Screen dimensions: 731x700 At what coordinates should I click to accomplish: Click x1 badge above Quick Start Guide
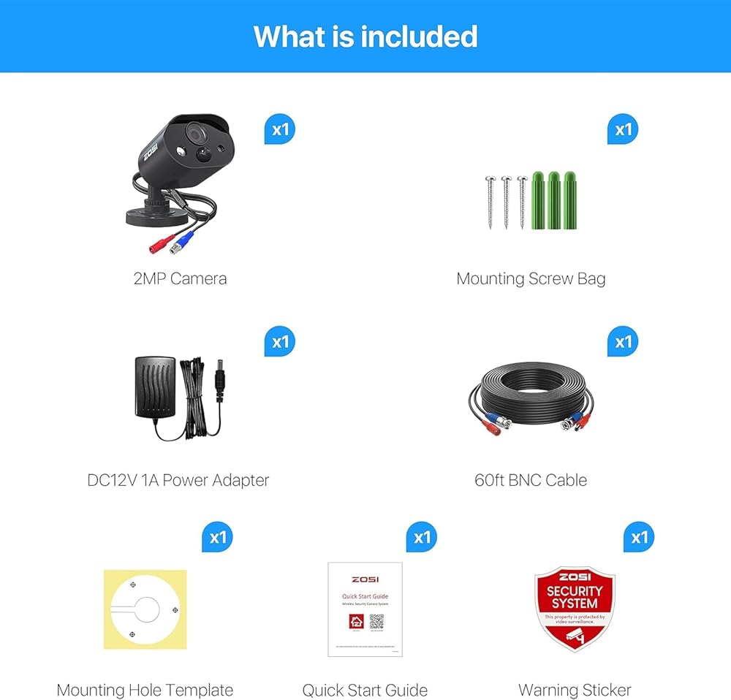click(x=422, y=537)
